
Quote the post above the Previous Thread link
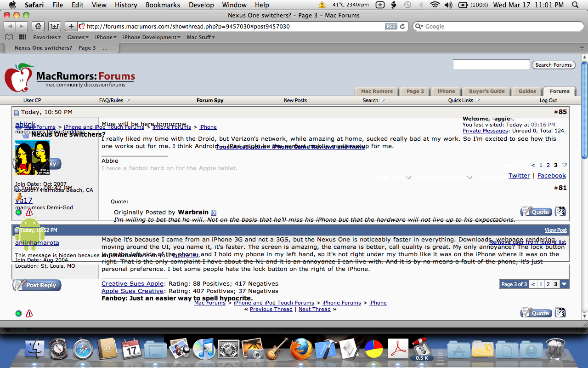click(536, 313)
